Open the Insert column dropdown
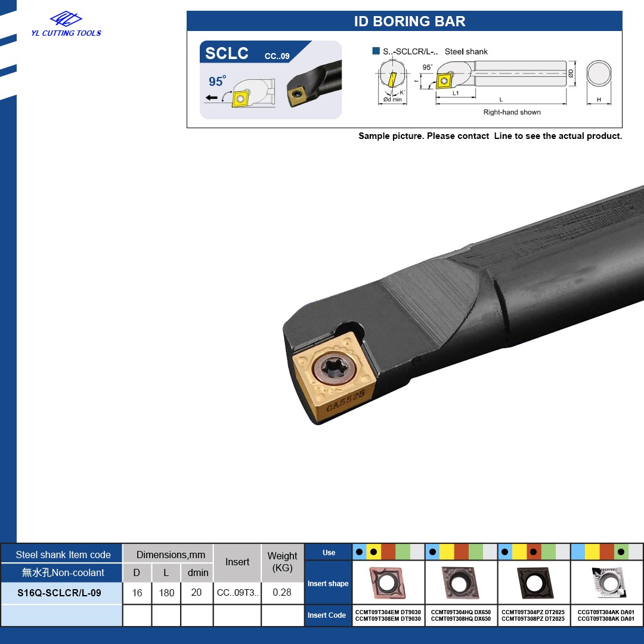The height and width of the screenshot is (644, 644). [x=237, y=562]
